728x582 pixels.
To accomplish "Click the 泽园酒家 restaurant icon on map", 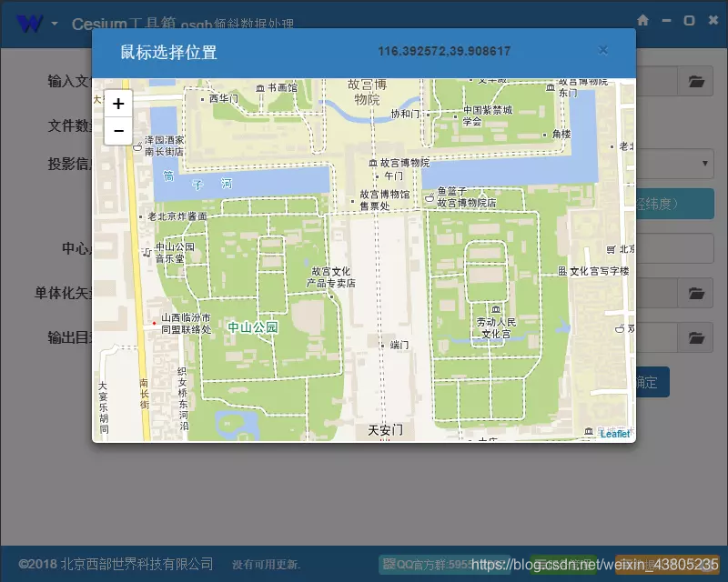I will 137,146.
